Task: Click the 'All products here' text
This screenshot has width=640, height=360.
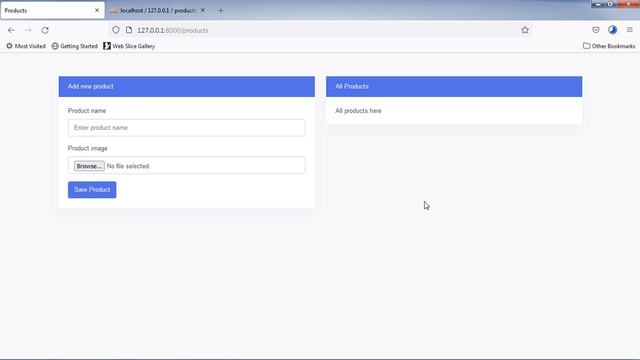Action: [x=358, y=111]
